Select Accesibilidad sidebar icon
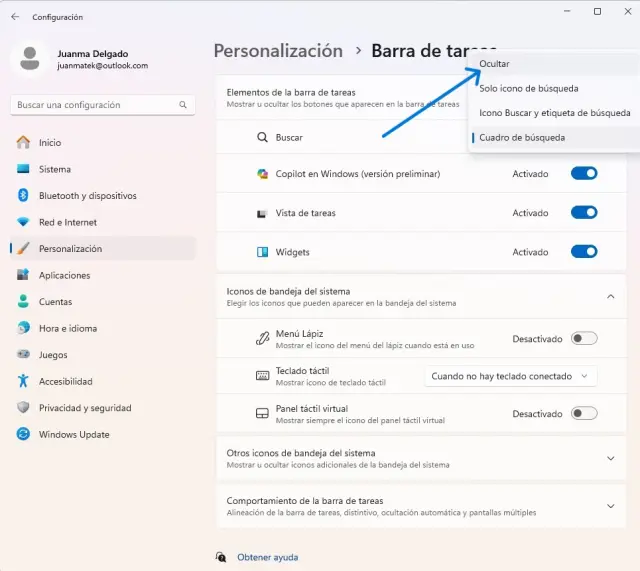Viewport: 640px width, 571px height. 23,381
